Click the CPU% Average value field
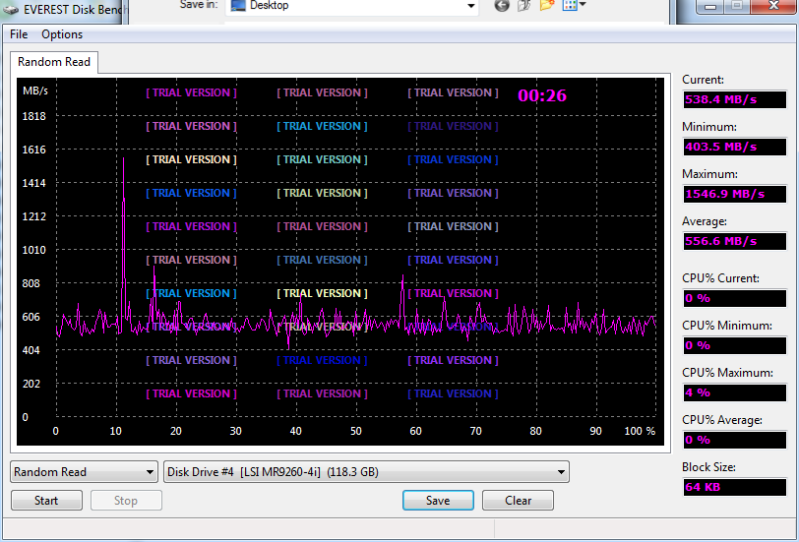799x542 pixels. [x=735, y=440]
